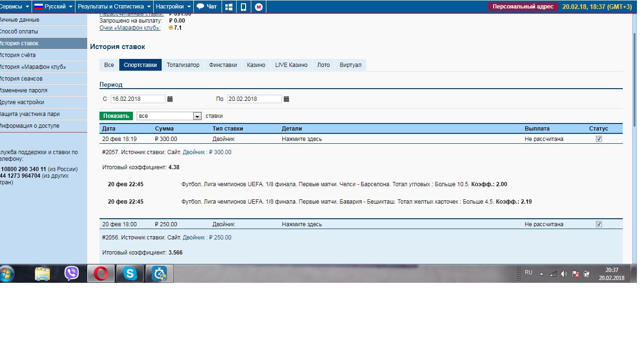The height and width of the screenshot is (362, 644).
Task: Select the Russian flag language icon
Action: click(x=38, y=7)
